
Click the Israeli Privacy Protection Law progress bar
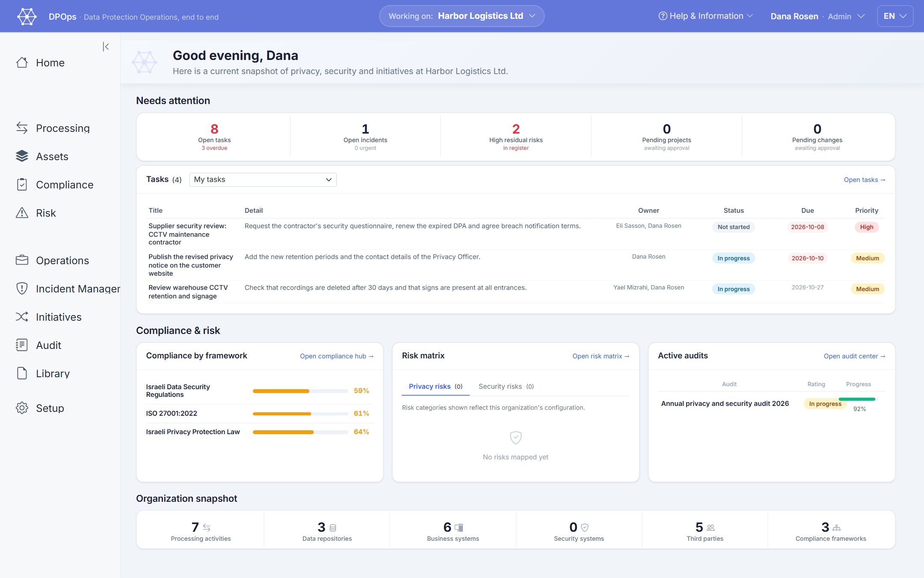point(300,432)
